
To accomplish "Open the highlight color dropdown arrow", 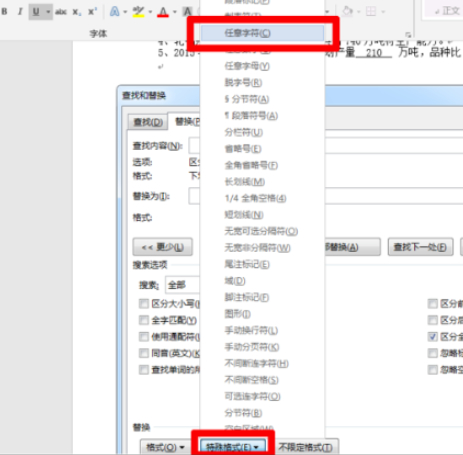I will tap(150, 12).
